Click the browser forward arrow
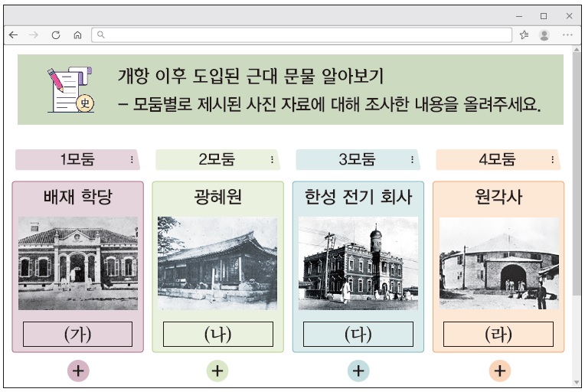This screenshot has width=585, height=392. point(34,34)
